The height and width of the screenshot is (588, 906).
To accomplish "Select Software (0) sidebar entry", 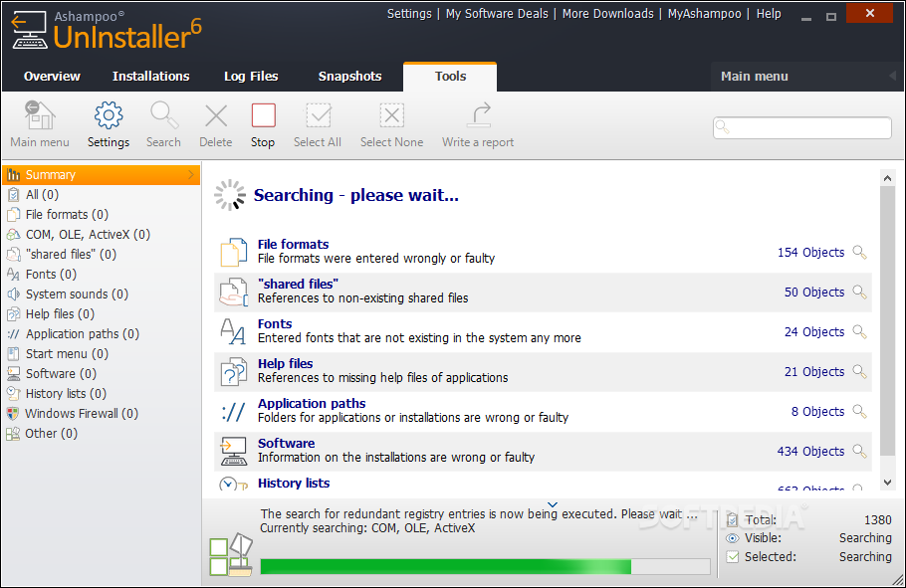I will [x=102, y=374].
